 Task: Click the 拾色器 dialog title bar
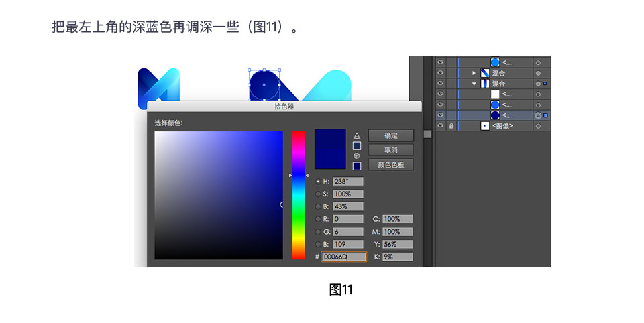tap(284, 107)
